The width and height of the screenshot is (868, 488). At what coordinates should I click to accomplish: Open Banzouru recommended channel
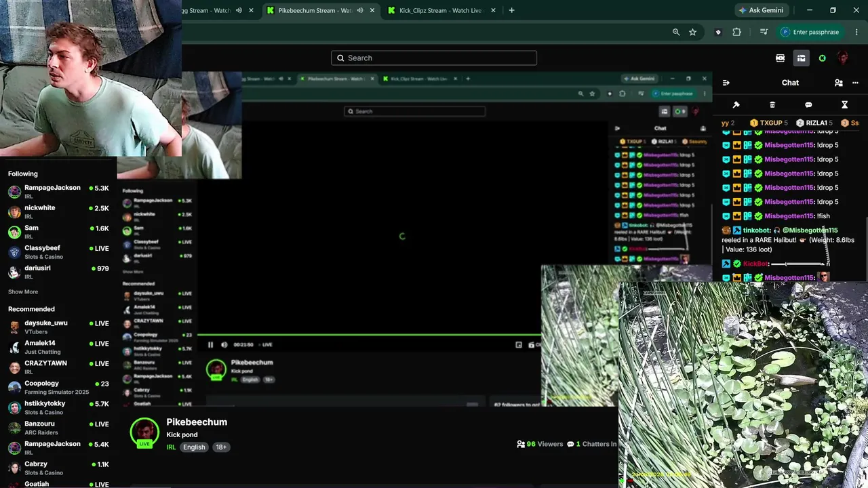pyautogui.click(x=58, y=428)
